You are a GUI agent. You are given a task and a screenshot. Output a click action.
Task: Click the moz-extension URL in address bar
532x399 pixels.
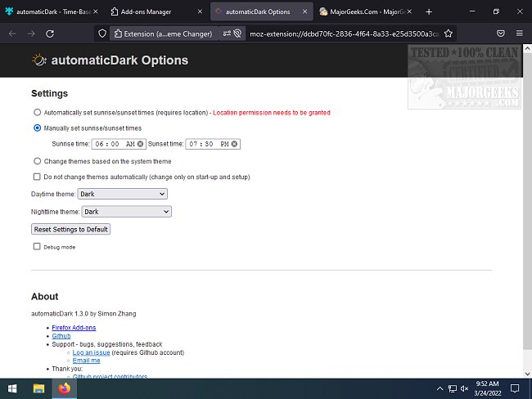tap(344, 34)
